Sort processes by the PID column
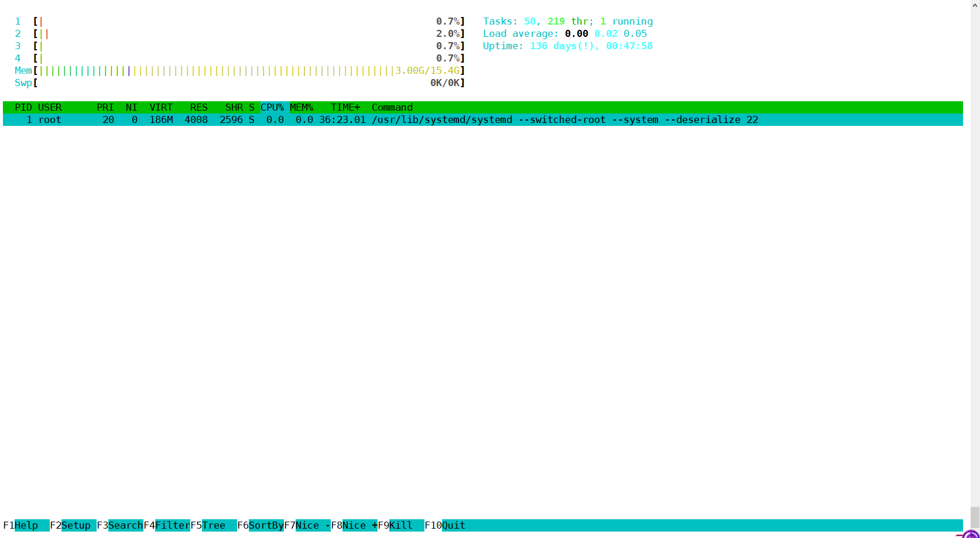The image size is (980, 538). [x=23, y=107]
